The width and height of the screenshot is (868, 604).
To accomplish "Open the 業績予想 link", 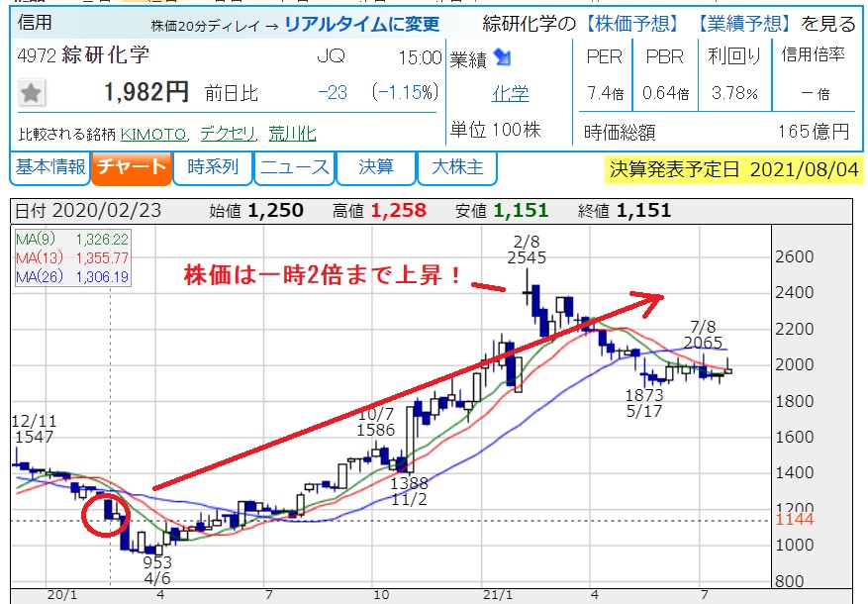I will [743, 24].
